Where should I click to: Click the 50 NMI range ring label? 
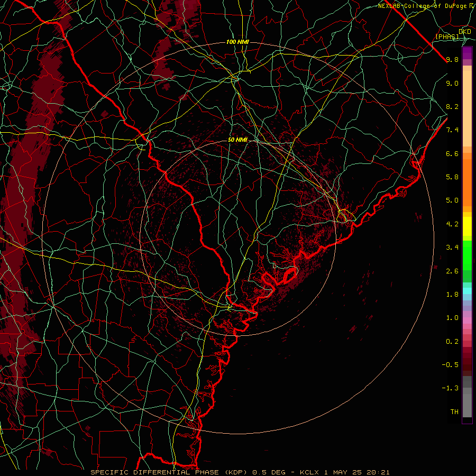pyautogui.click(x=237, y=140)
